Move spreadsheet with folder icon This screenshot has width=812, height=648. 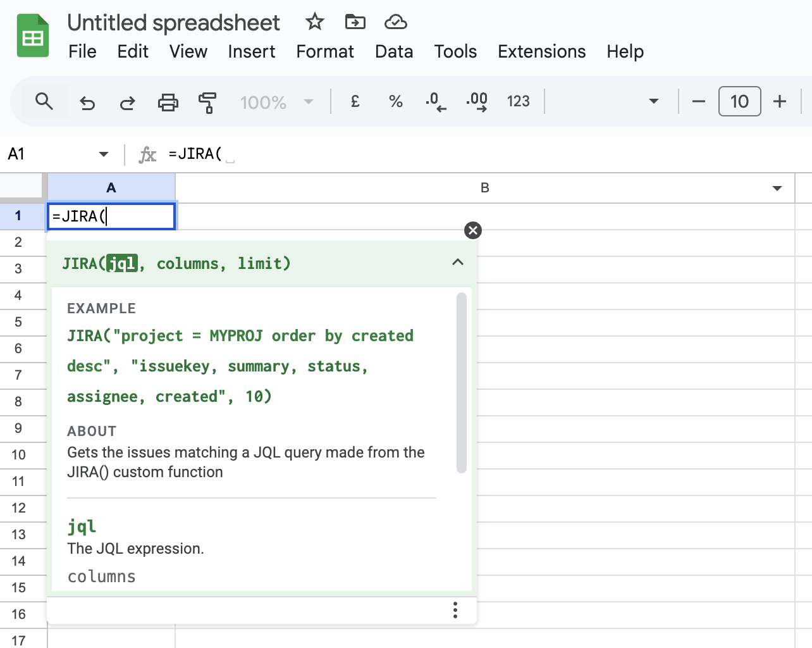click(355, 22)
